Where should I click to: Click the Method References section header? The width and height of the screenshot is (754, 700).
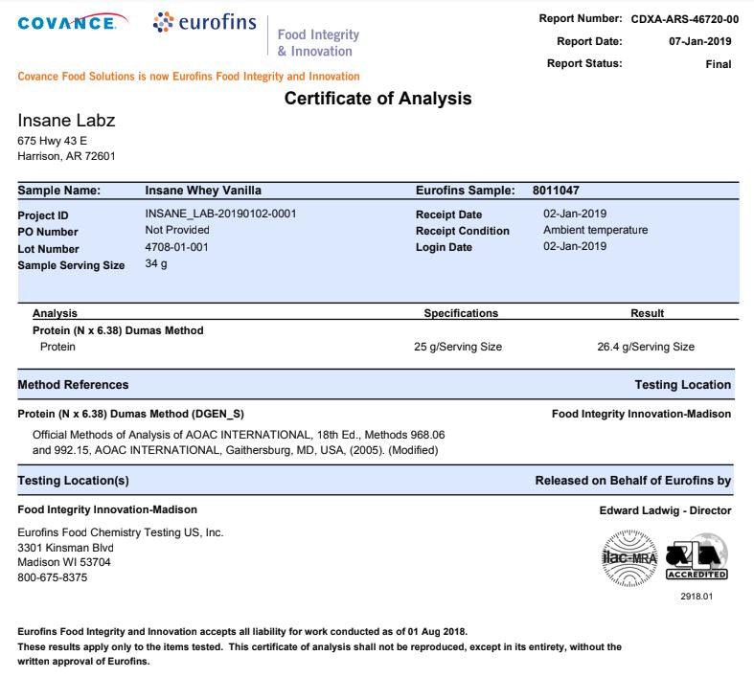point(73,385)
